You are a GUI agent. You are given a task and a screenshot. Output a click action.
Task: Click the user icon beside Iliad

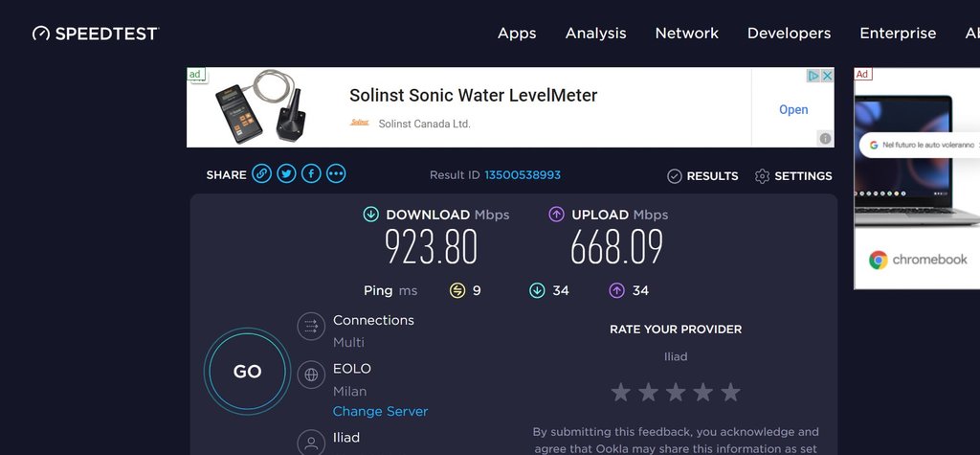311,442
